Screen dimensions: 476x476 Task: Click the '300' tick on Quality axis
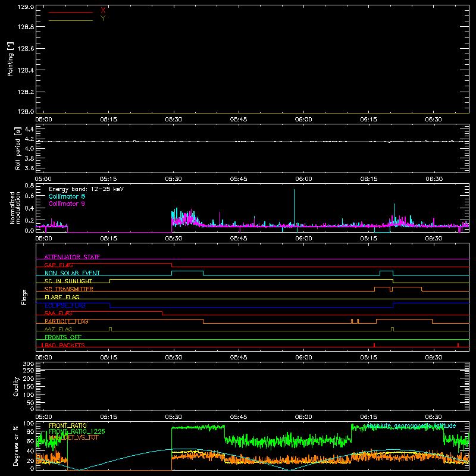28,364
